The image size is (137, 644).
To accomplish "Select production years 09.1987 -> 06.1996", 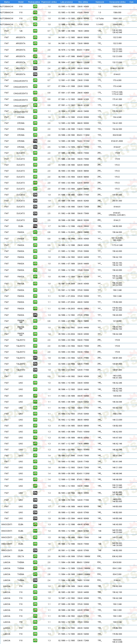I will (67, 31).
